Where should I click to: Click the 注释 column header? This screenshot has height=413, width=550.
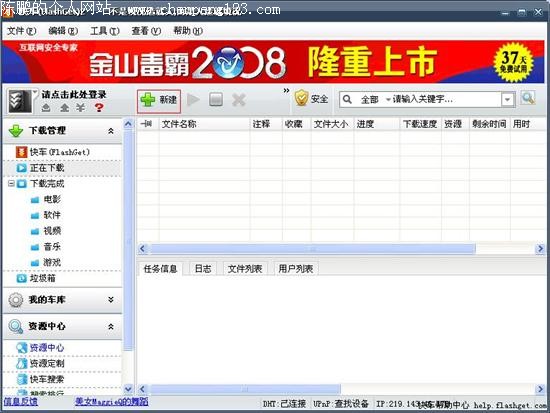pos(266,124)
